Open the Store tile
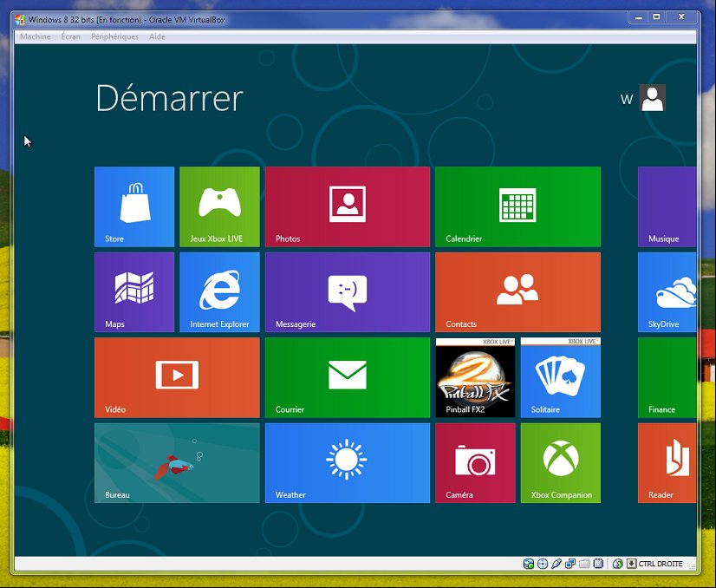 click(x=134, y=206)
